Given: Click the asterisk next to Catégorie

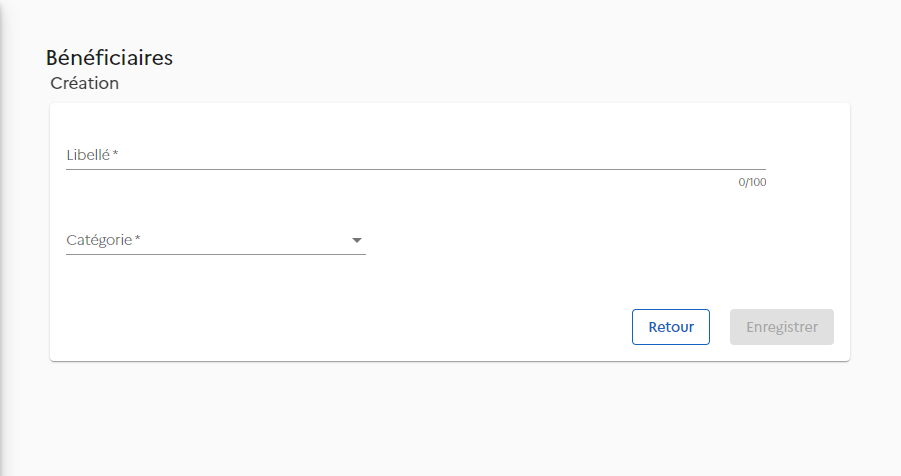Looking at the screenshot, I should (x=138, y=239).
